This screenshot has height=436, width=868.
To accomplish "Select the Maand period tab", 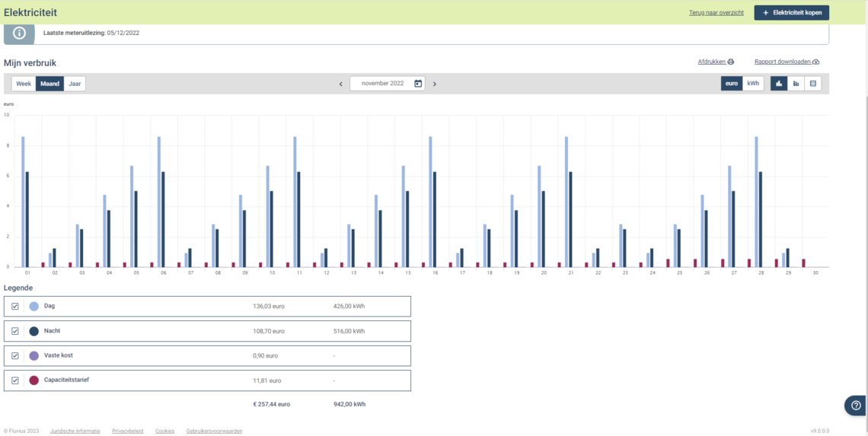I will tap(49, 84).
